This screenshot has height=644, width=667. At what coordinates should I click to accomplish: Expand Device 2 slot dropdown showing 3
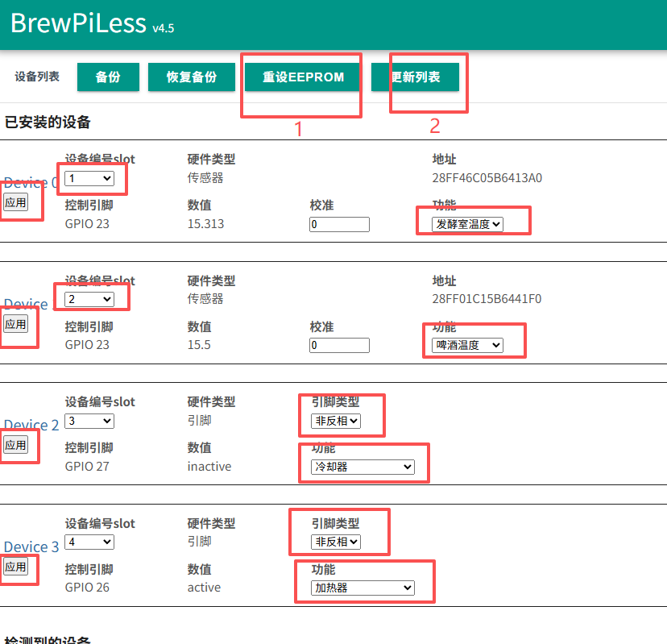coord(89,421)
